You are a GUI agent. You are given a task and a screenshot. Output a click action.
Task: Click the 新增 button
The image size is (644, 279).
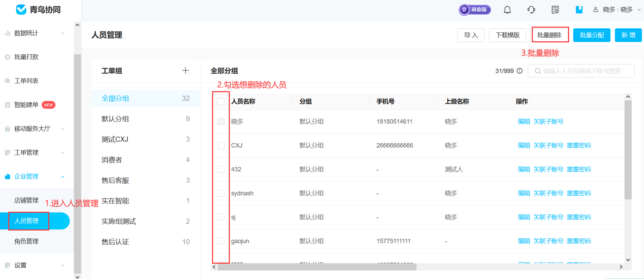click(x=628, y=35)
